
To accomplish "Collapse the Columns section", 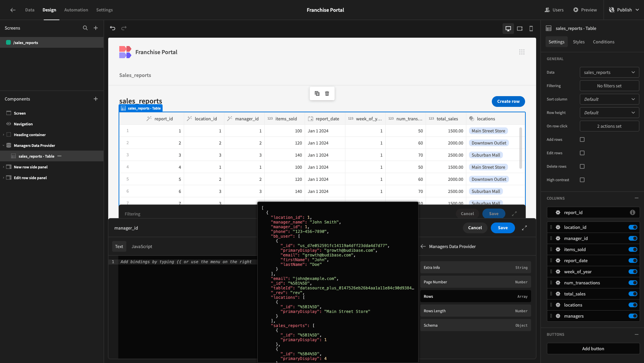I will click(x=636, y=198).
